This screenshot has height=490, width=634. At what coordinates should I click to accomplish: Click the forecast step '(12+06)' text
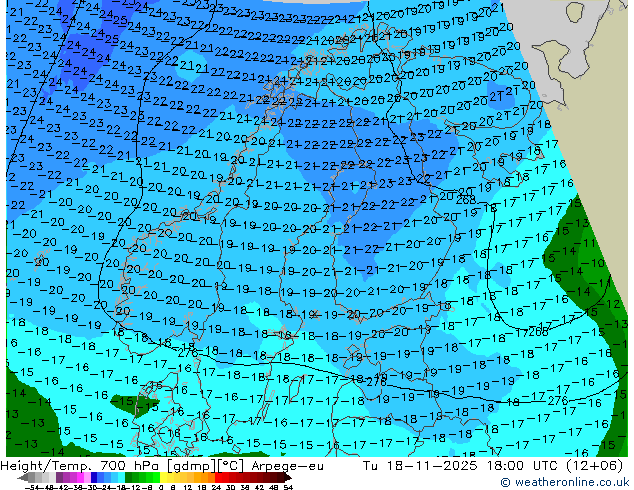[594, 466]
